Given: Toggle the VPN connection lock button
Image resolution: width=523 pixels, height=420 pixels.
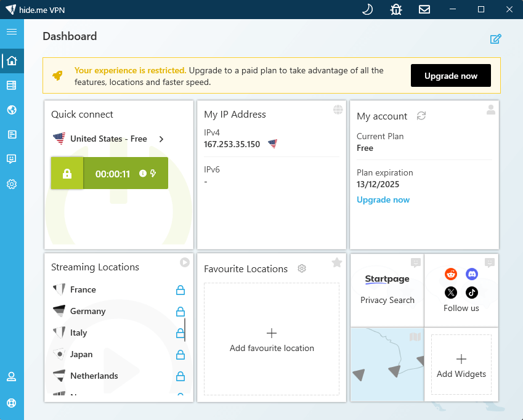Looking at the screenshot, I should 67,174.
